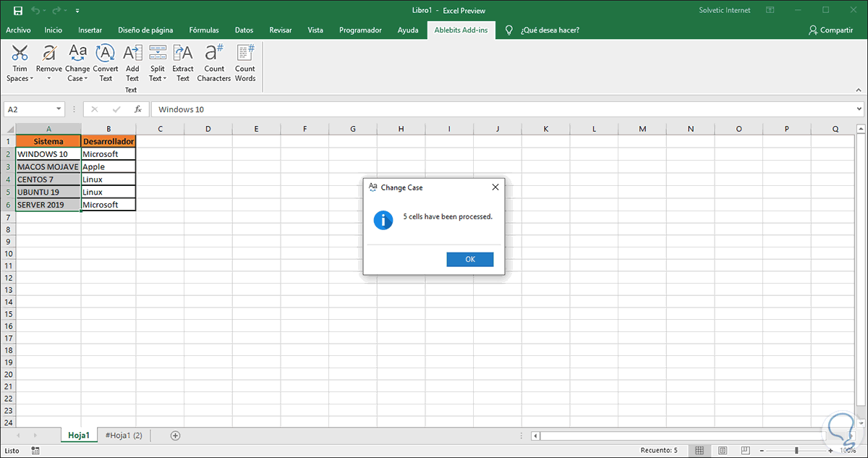Click the Convert Text icon
868x458 pixels.
point(106,54)
